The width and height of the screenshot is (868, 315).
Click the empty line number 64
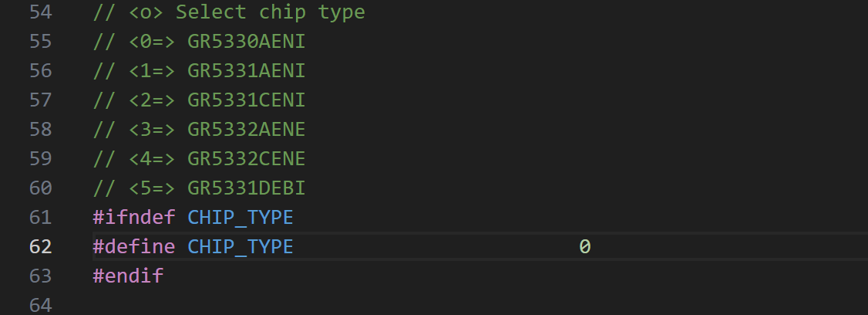(40, 305)
